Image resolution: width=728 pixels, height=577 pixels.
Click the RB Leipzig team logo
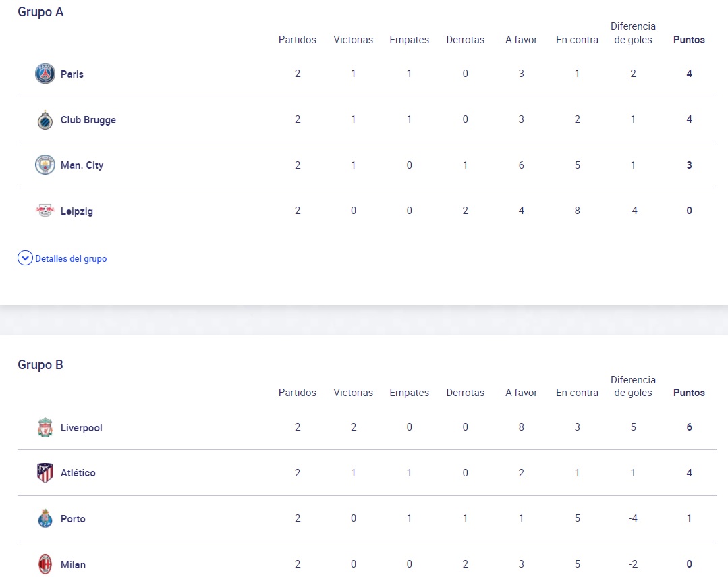click(x=45, y=211)
